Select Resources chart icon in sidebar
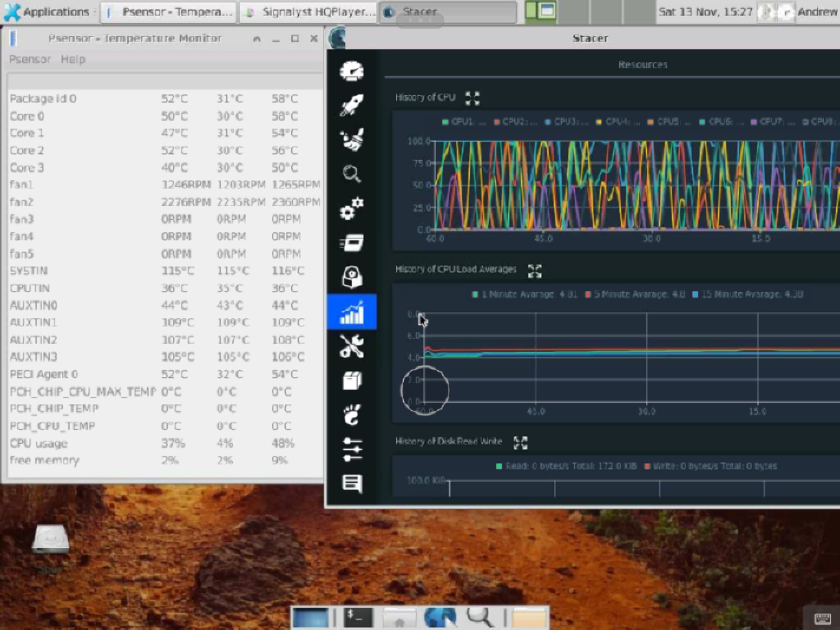The height and width of the screenshot is (630, 840). pos(352,311)
